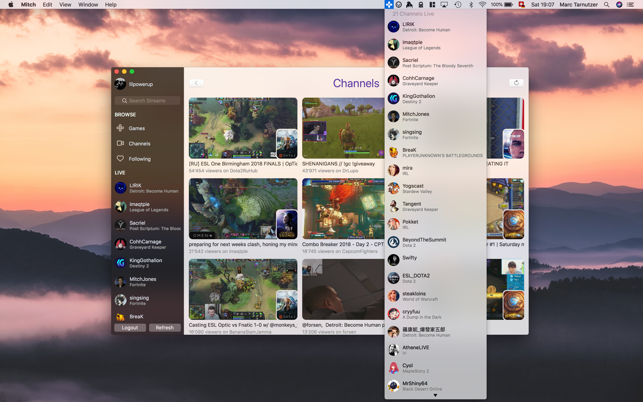Select AtheneLIVE in the dropdown list
This screenshot has width=643, height=402.
coord(436,349)
